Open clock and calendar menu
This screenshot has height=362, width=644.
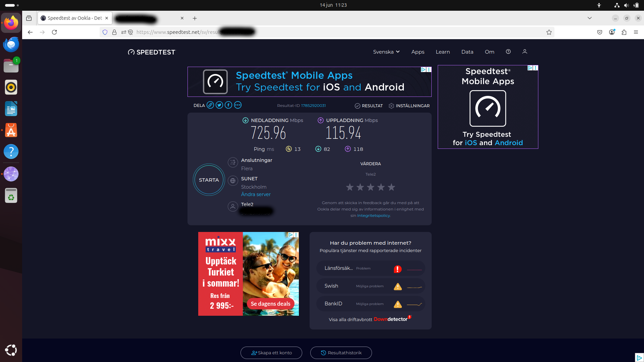coord(333,5)
